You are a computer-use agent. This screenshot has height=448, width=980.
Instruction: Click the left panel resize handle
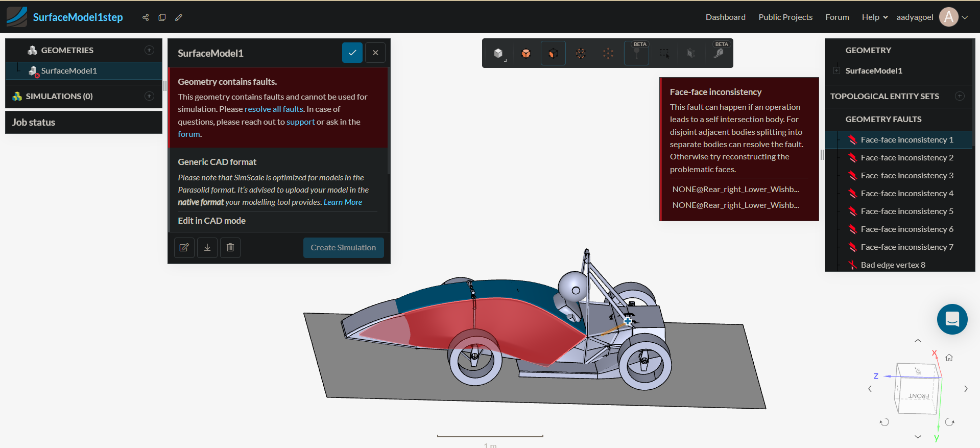(165, 86)
